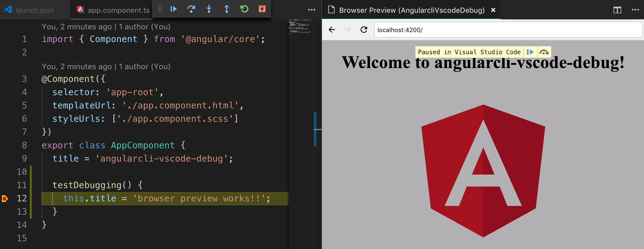Open more actions menu for the editor
The height and width of the screenshot is (249, 644).
click(311, 10)
